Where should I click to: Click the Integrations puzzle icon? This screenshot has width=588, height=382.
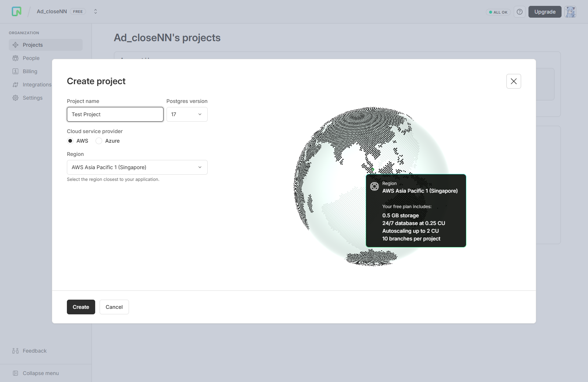(x=15, y=85)
